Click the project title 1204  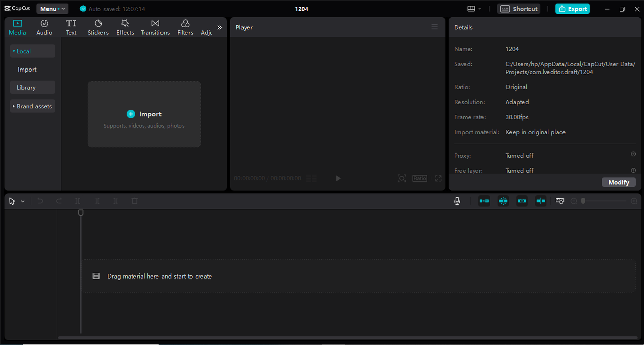click(302, 9)
